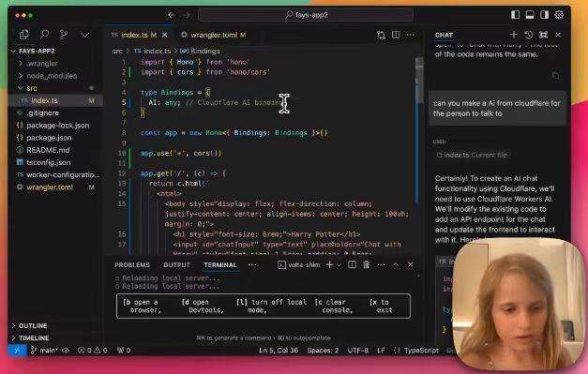Open the Explorer files icon
This screenshot has height=374, width=588.
(24, 35)
